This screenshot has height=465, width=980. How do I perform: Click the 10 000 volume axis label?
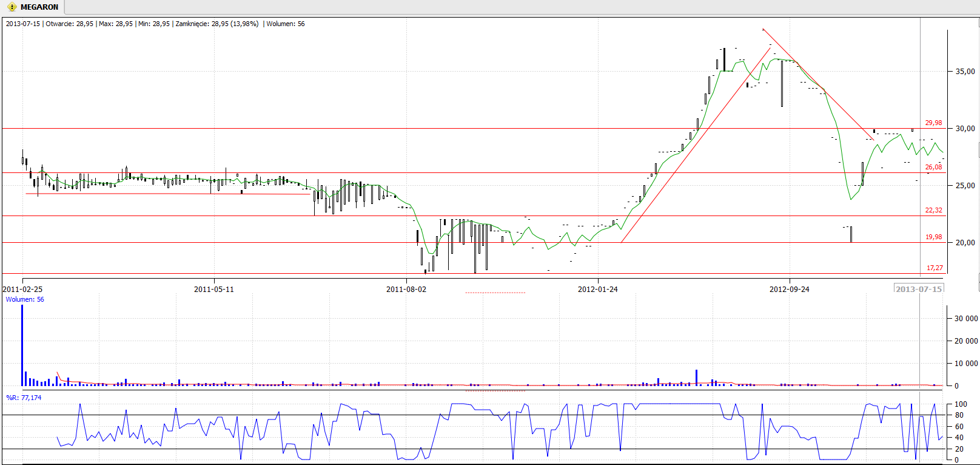coord(966,364)
